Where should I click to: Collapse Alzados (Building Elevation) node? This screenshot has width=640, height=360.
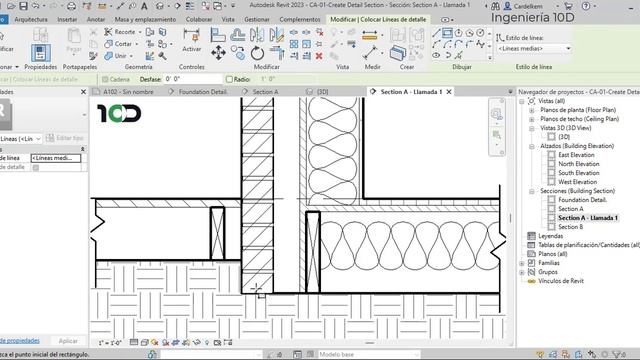(531, 146)
